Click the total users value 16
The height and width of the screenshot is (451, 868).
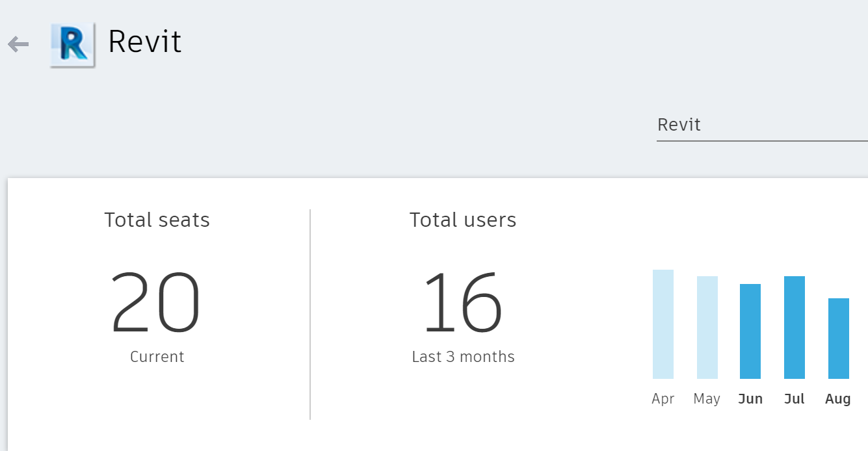coord(463,303)
